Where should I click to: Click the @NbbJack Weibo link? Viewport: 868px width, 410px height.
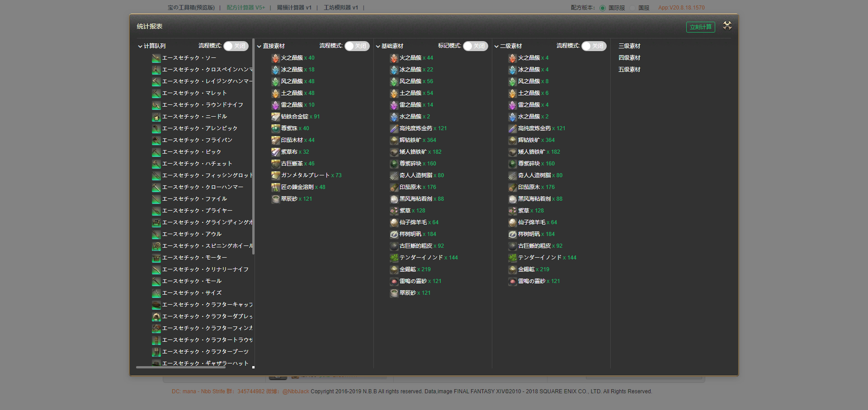point(296,391)
